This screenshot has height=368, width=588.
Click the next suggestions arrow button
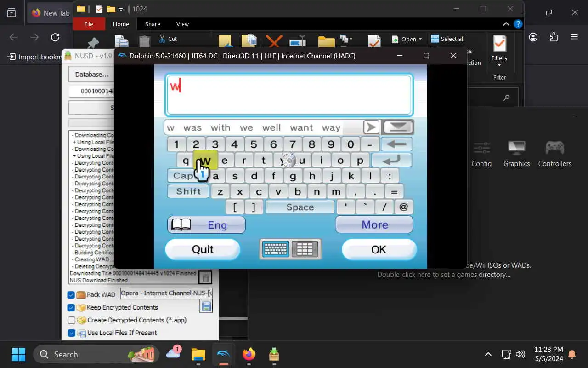point(371,127)
